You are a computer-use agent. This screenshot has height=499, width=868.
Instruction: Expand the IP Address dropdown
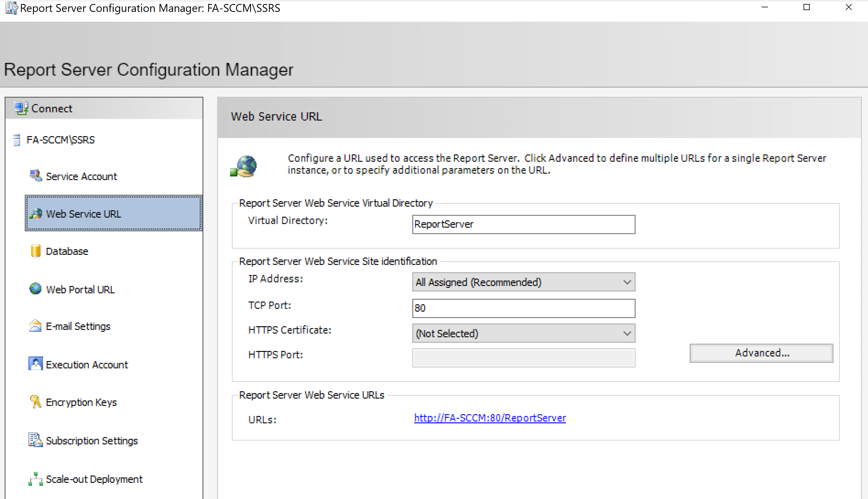pos(626,282)
